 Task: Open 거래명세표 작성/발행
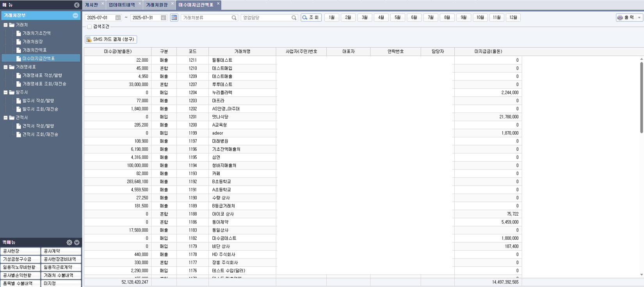click(42, 75)
